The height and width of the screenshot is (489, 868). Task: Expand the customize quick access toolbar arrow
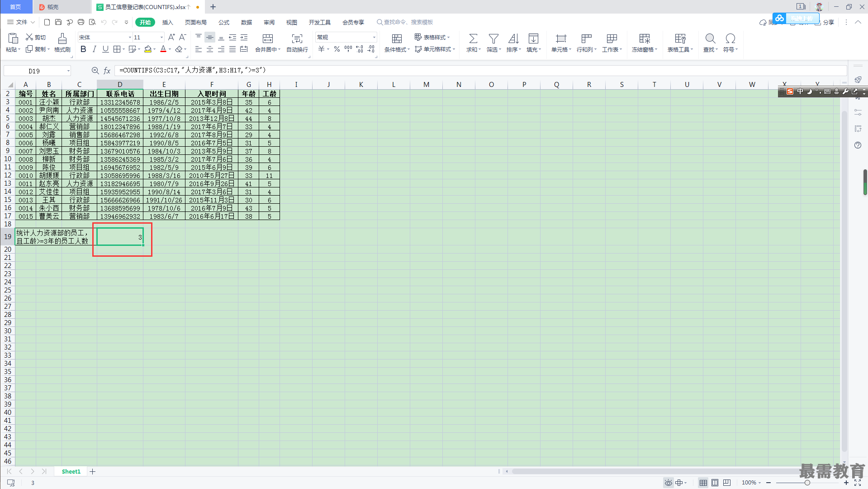[126, 22]
